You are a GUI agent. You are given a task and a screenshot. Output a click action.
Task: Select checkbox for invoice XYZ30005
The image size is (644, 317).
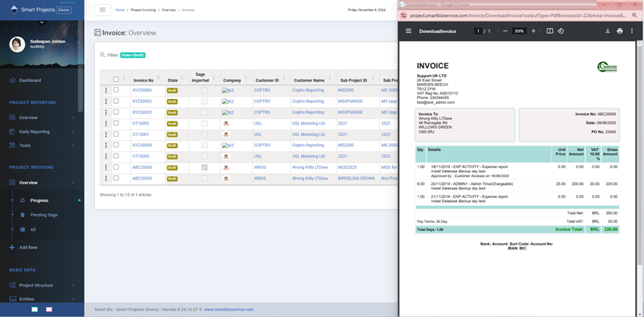point(116,101)
